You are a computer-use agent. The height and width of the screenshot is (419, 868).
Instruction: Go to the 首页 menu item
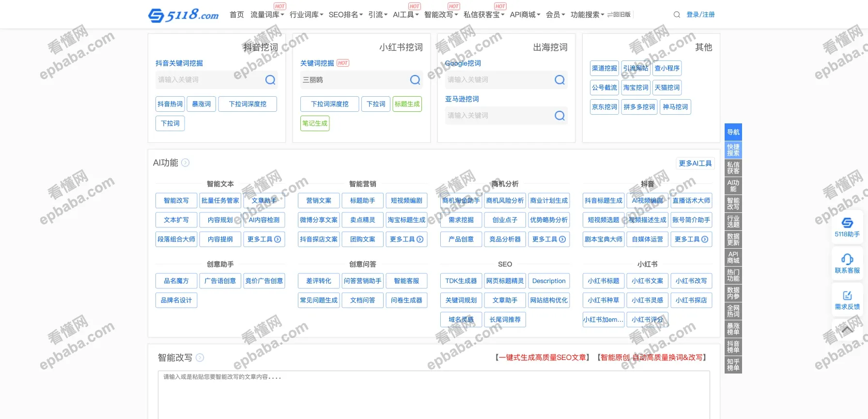click(x=236, y=15)
